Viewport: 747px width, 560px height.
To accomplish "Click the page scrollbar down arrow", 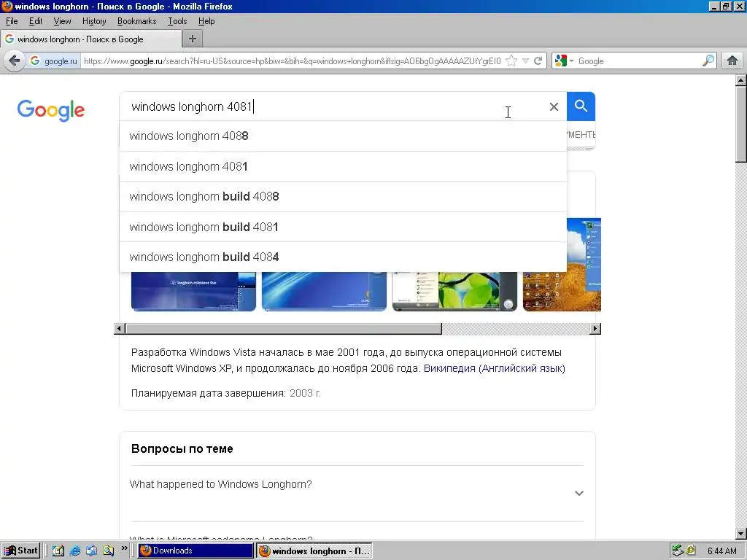I will tap(741, 533).
